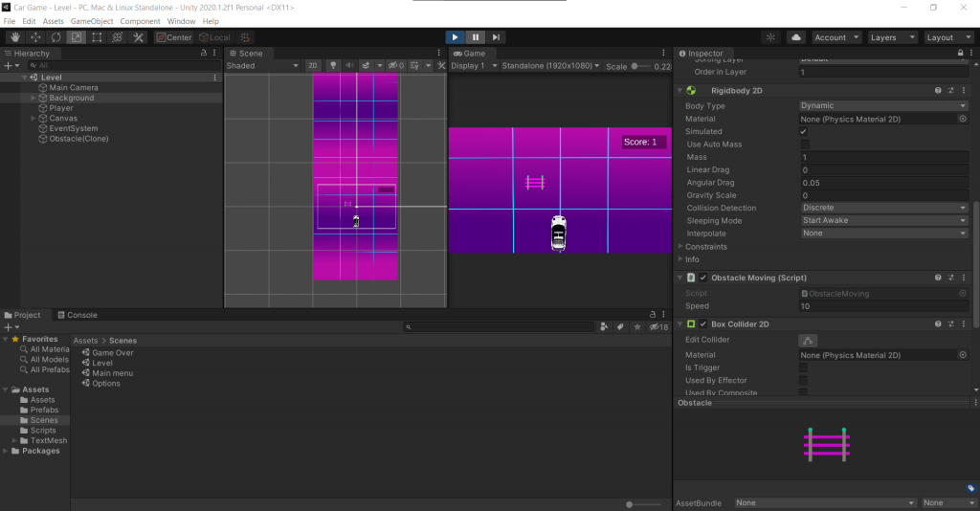Select the Hand tool in the toolbar
This screenshot has height=511, width=980.
[x=13, y=37]
